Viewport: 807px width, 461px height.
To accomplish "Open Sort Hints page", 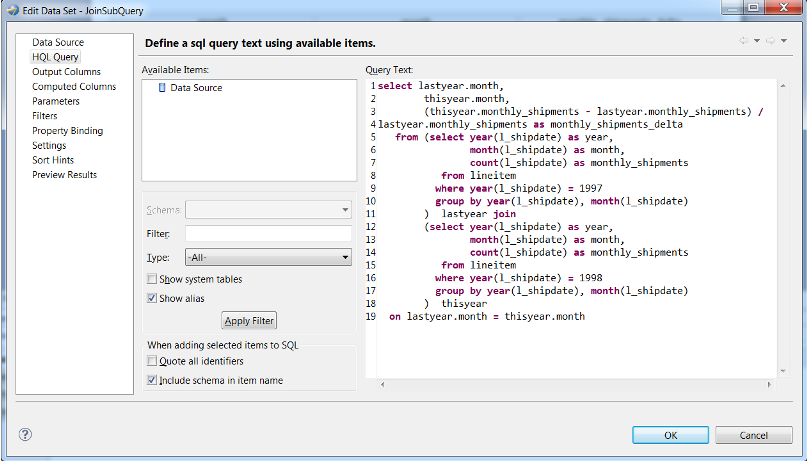I will click(x=53, y=160).
